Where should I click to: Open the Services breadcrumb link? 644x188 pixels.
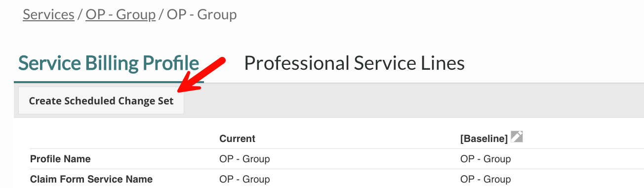(48, 14)
